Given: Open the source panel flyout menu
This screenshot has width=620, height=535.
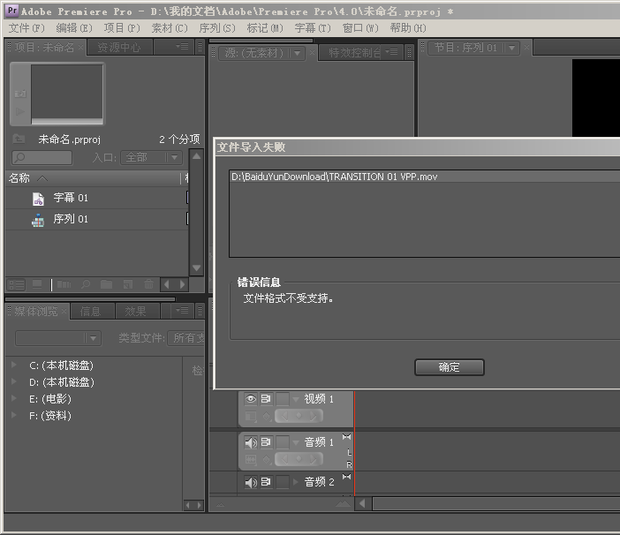Looking at the screenshot, I should [x=392, y=52].
